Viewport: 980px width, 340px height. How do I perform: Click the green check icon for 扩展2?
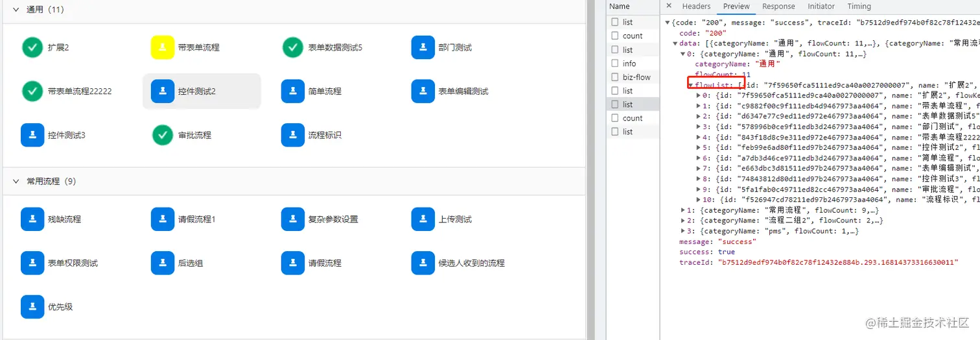pyautogui.click(x=32, y=47)
